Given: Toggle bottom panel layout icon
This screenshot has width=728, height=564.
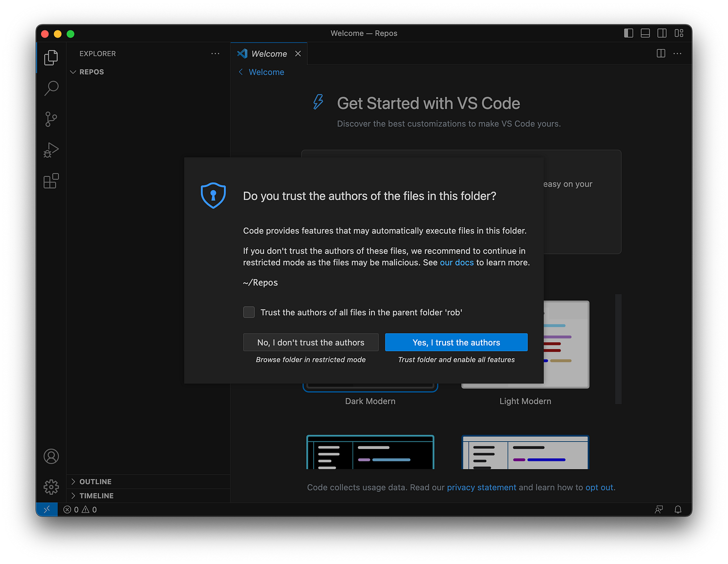Looking at the screenshot, I should point(645,33).
